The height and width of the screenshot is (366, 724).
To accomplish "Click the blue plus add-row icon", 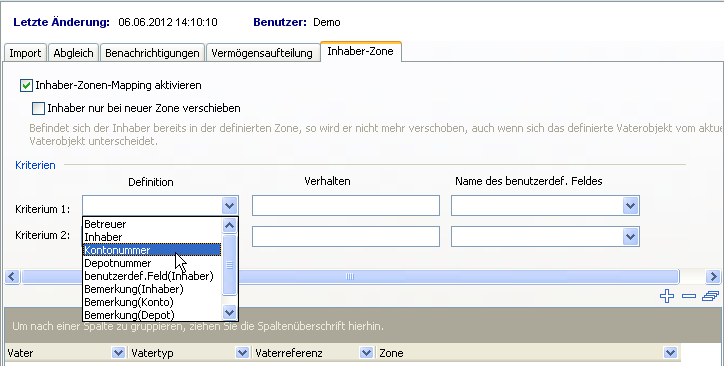I will (667, 296).
